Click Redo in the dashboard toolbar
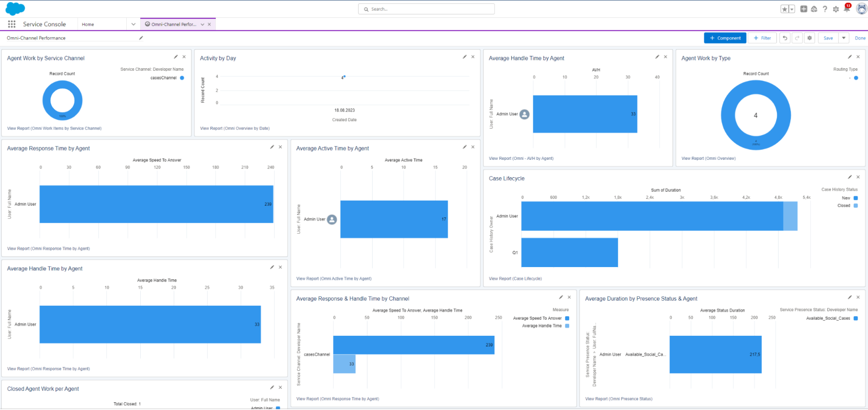This screenshot has height=410, width=868. click(797, 38)
